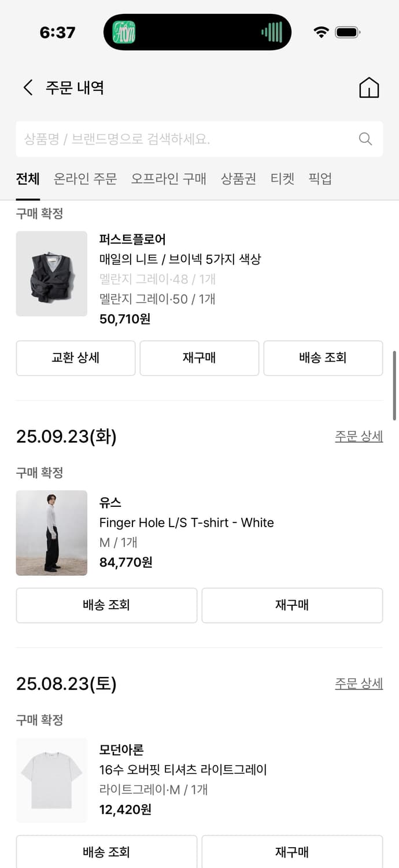Click inside the product search input field
Screen dimensions: 399x868
(x=173, y=139)
